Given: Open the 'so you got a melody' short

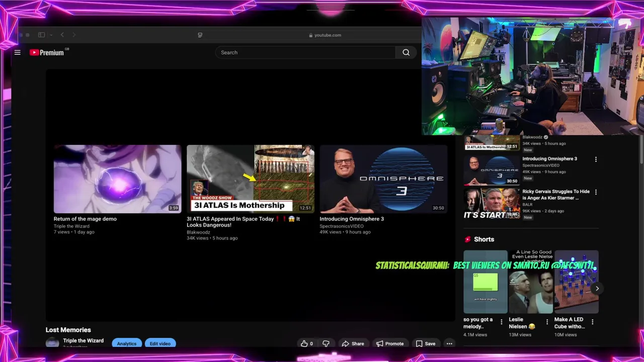Looking at the screenshot, I should 486,282.
